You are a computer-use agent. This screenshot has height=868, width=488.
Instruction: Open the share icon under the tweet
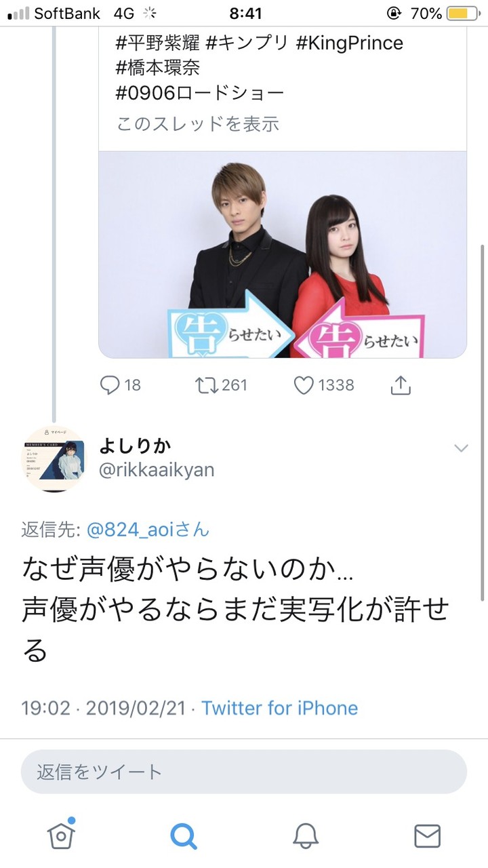[x=401, y=385]
